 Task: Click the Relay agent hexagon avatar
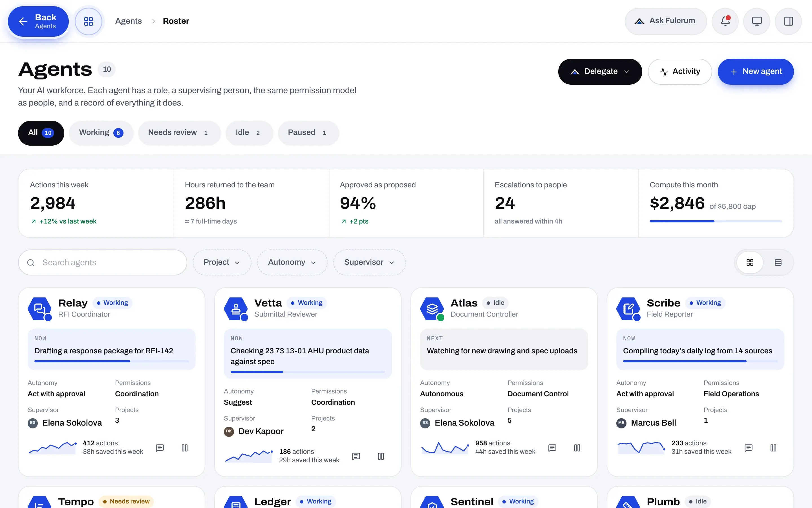coord(39,308)
